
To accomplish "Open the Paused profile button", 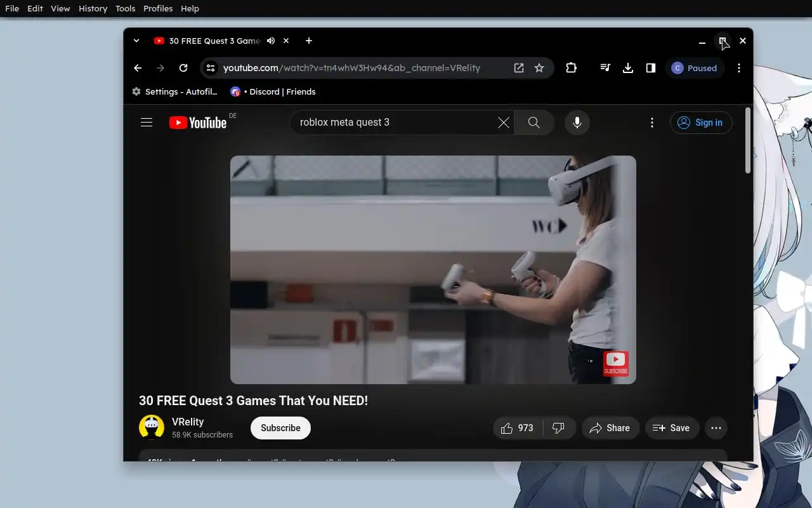I will coord(695,68).
